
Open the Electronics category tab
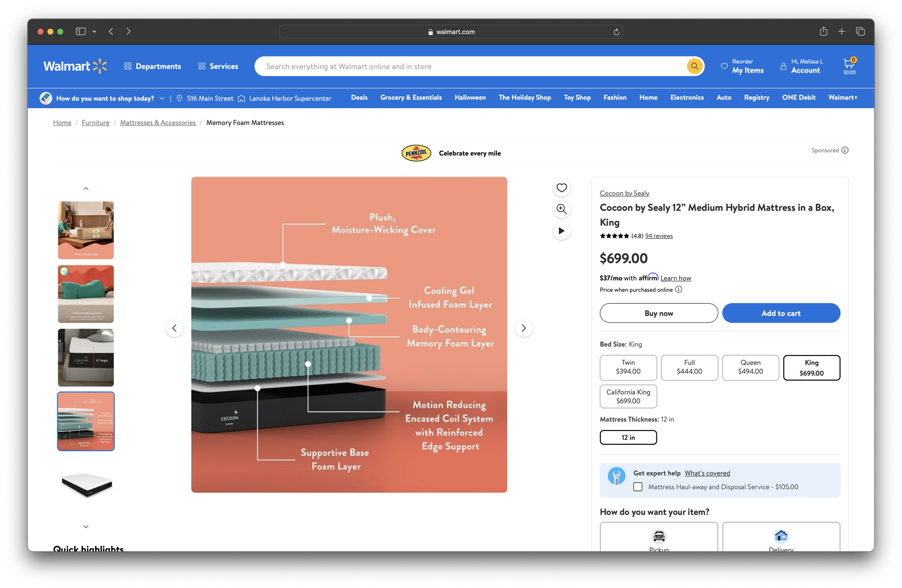tap(687, 98)
